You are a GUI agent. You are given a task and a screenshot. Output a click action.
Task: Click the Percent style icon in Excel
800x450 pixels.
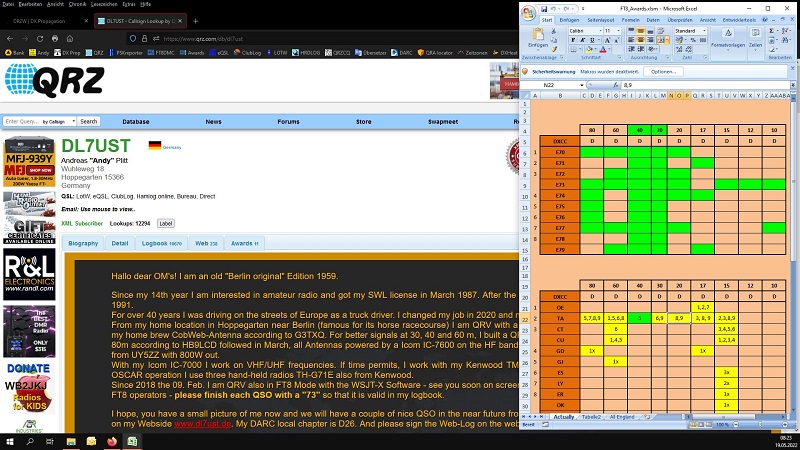tap(693, 40)
